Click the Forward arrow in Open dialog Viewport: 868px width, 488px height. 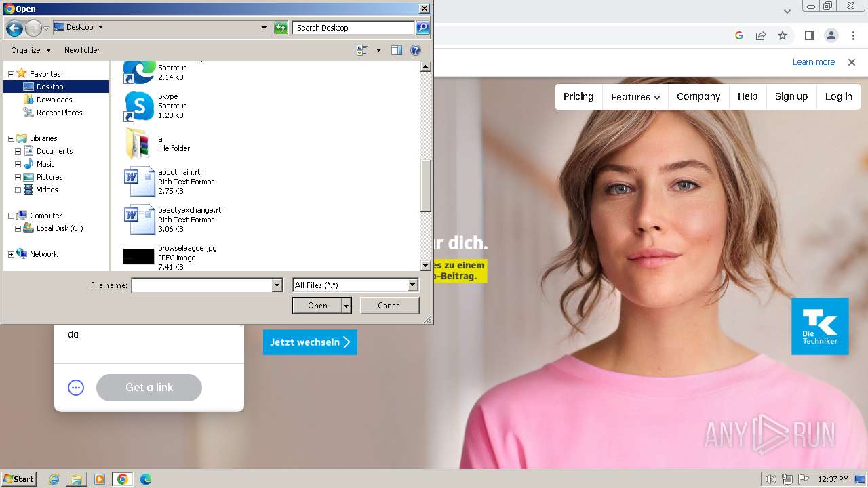[x=33, y=28]
